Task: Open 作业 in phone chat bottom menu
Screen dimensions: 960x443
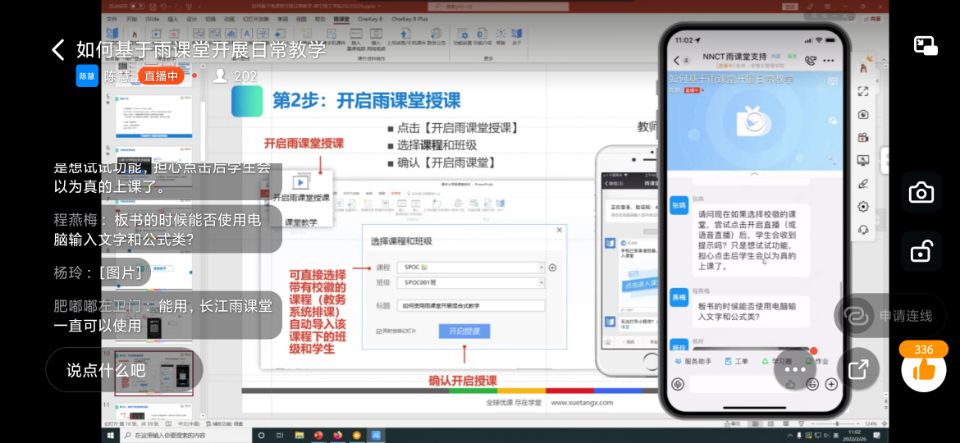Action: click(x=816, y=361)
